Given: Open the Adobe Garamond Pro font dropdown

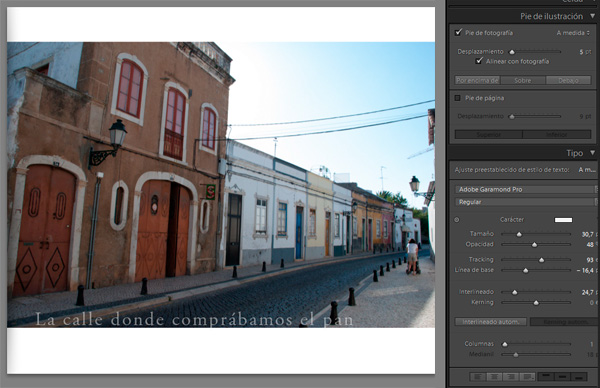Looking at the screenshot, I should pos(525,189).
